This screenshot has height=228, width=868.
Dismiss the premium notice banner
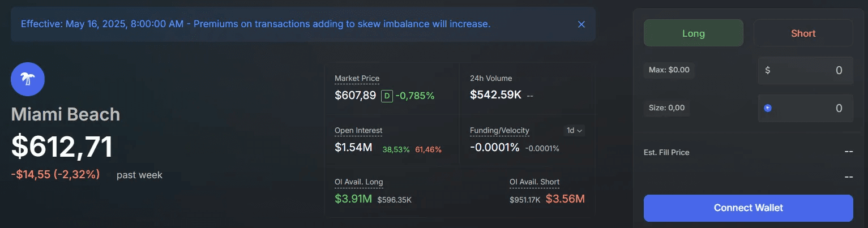(581, 24)
